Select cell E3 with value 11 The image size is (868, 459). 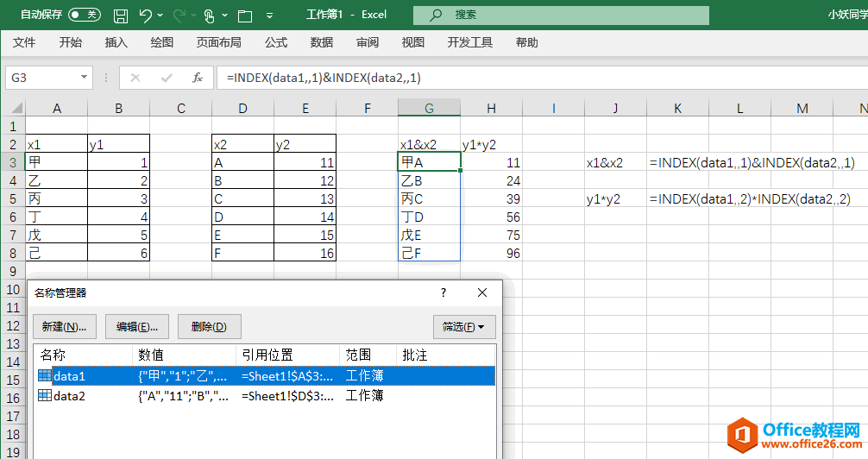[305, 163]
